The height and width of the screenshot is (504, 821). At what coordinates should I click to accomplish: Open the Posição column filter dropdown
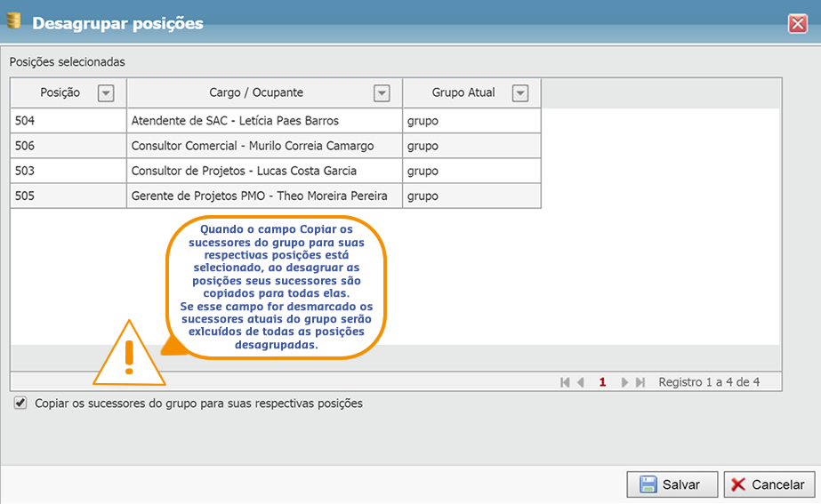click(x=106, y=93)
